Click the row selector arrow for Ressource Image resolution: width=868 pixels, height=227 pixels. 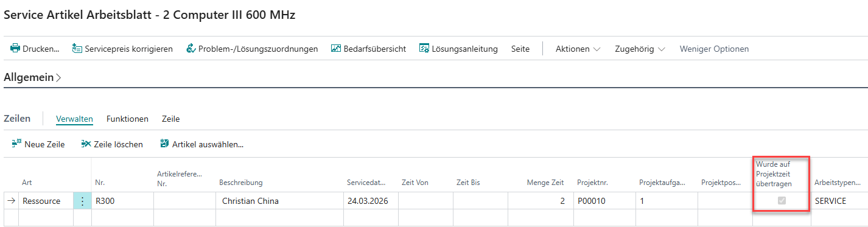point(11,201)
